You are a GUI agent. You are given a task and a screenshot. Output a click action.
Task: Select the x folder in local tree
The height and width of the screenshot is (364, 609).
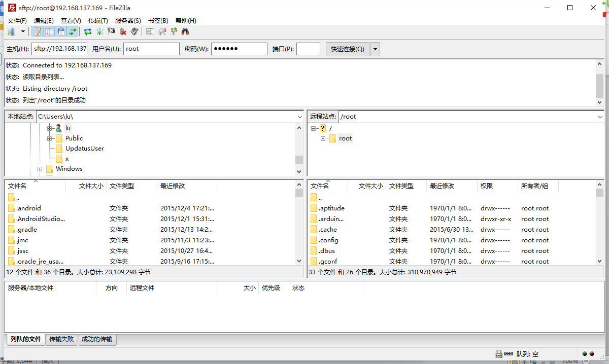point(66,159)
